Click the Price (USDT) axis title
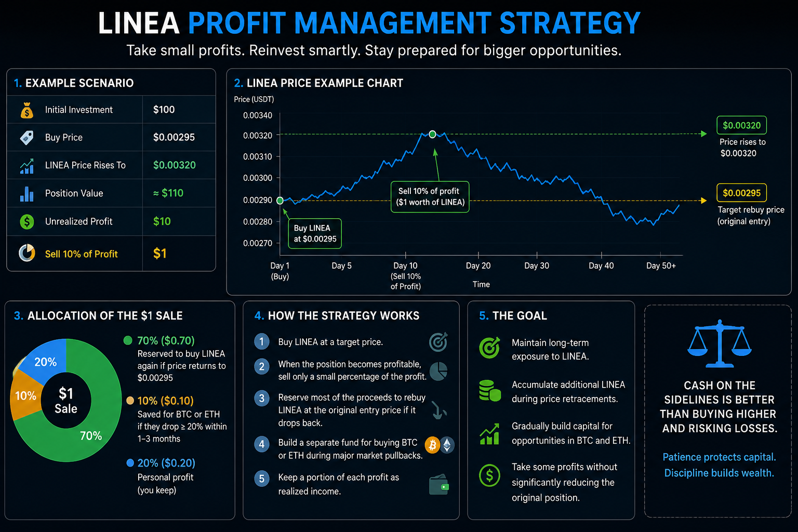The image size is (798, 532). pyautogui.click(x=254, y=99)
